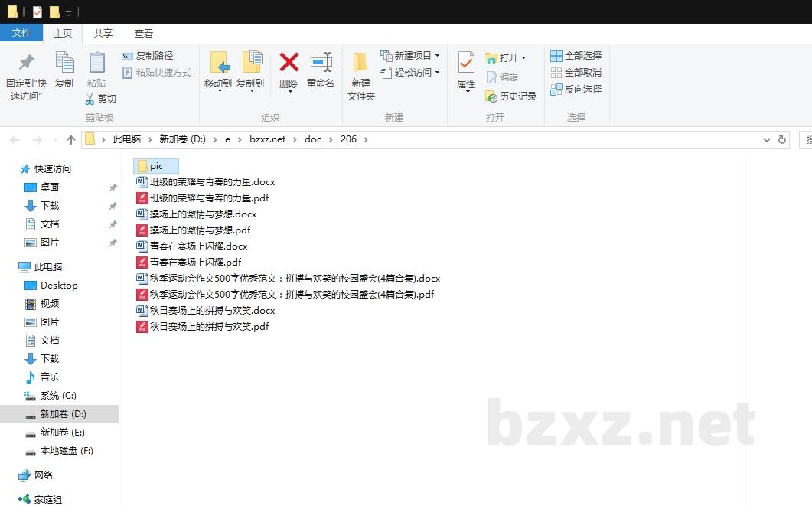The image size is (812, 506).
Task: Open the 打开 (Open) dropdown arrow
Action: coord(524,56)
